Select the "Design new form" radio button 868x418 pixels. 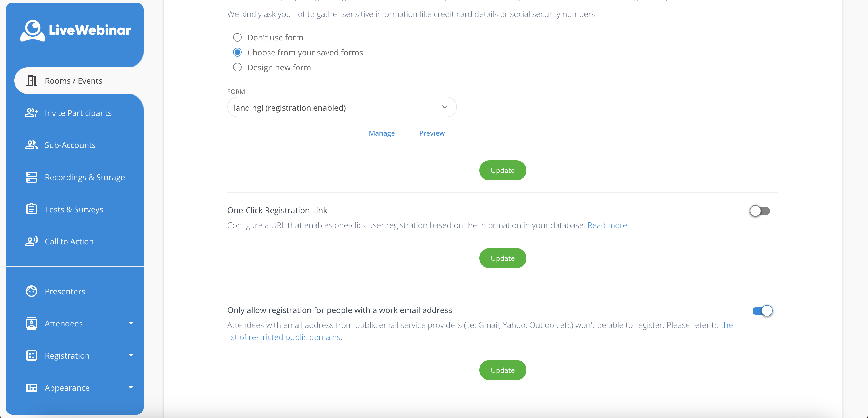click(238, 67)
